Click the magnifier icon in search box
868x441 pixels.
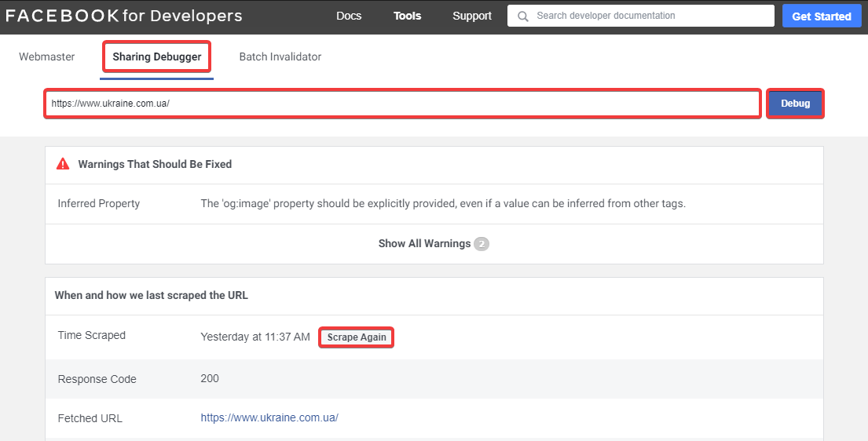point(523,16)
